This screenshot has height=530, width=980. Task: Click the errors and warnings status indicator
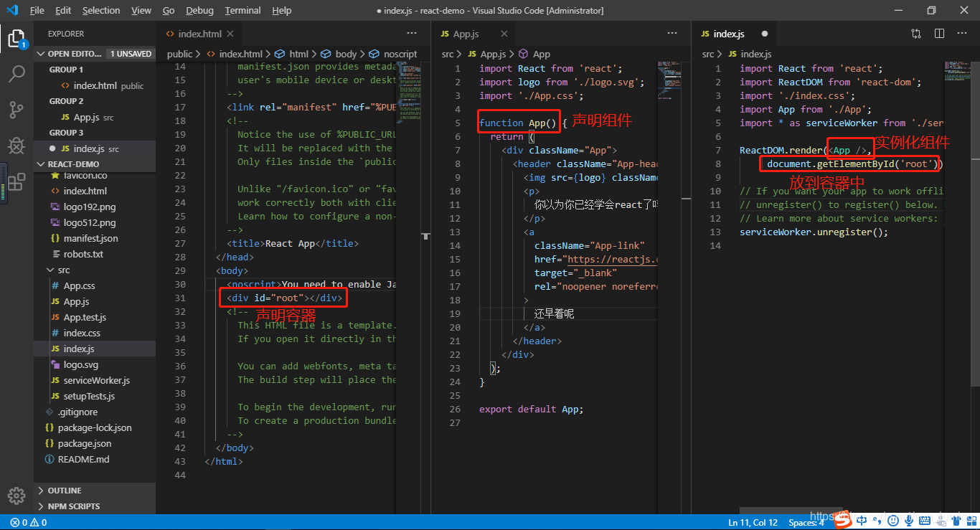(x=29, y=522)
